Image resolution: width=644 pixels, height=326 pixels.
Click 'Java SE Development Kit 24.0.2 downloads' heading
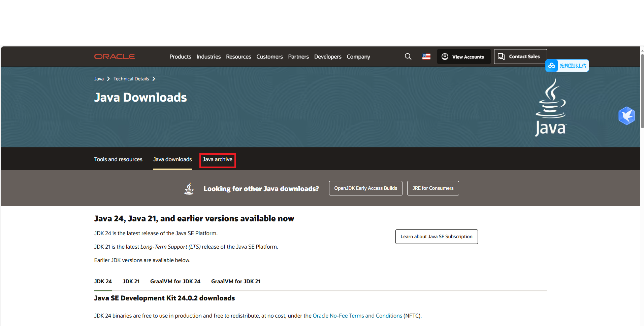point(164,298)
